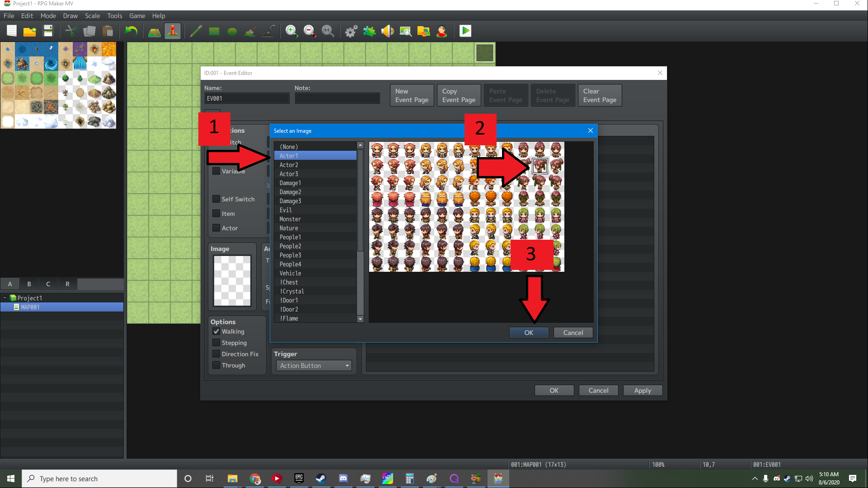Click the Zoom In magnifier icon

(291, 31)
